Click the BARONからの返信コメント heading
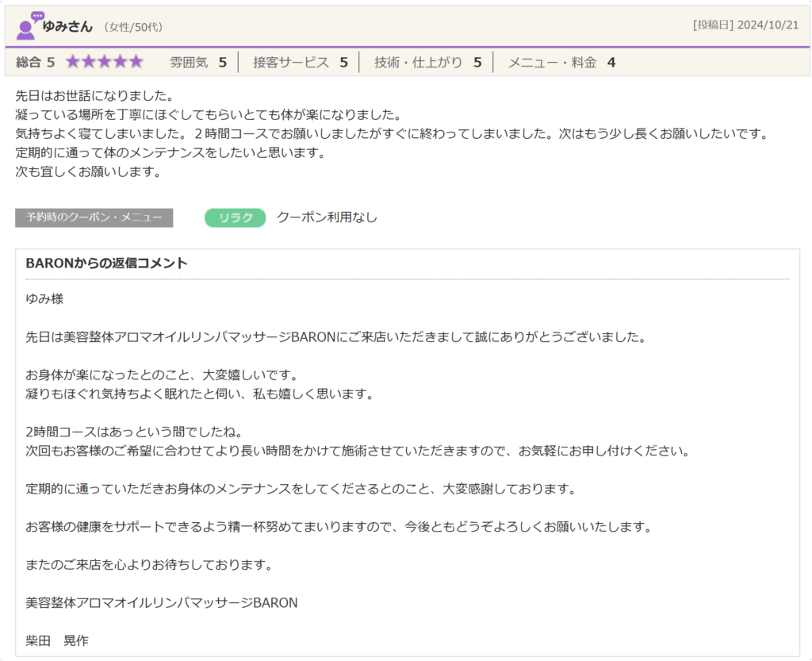This screenshot has height=661, width=812. tap(107, 263)
